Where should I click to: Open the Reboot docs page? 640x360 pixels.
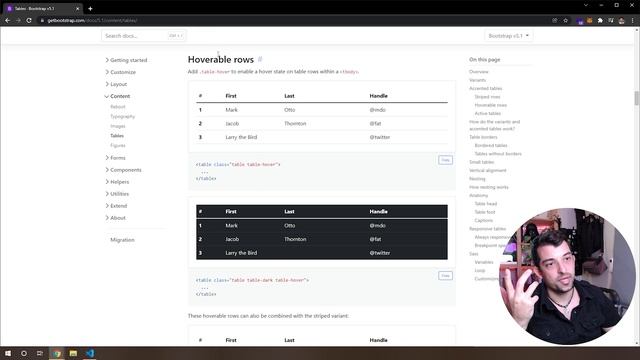pos(118,107)
